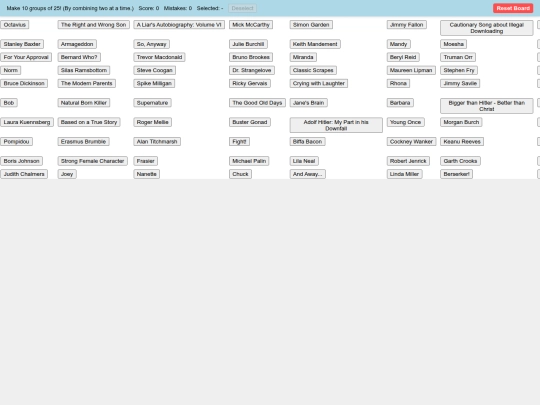Choose the Silas Ramsbottom tile
Viewport: 540px width, 405px height.
(x=84, y=70)
